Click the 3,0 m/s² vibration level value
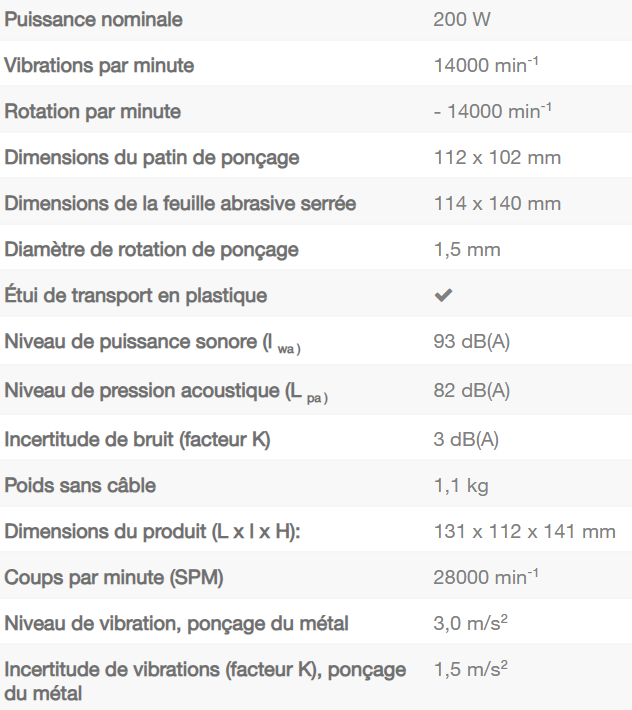This screenshot has height=710, width=632. click(x=470, y=624)
